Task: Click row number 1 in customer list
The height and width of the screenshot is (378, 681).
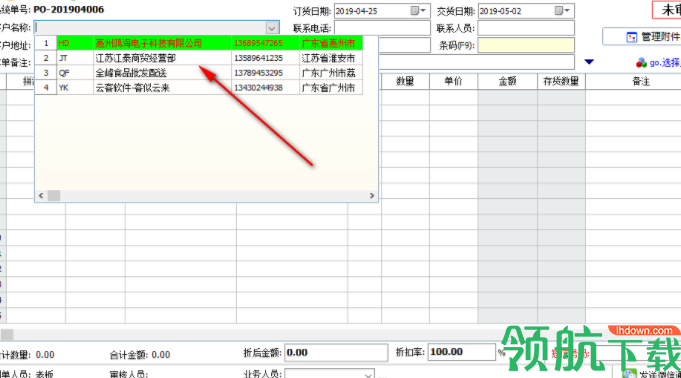Action: [46, 43]
